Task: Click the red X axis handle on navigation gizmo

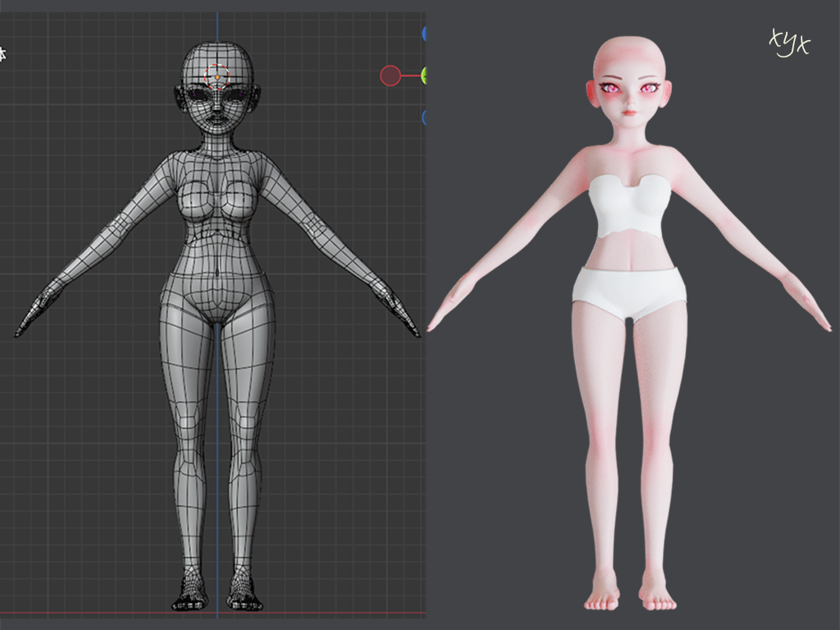Action: [391, 74]
